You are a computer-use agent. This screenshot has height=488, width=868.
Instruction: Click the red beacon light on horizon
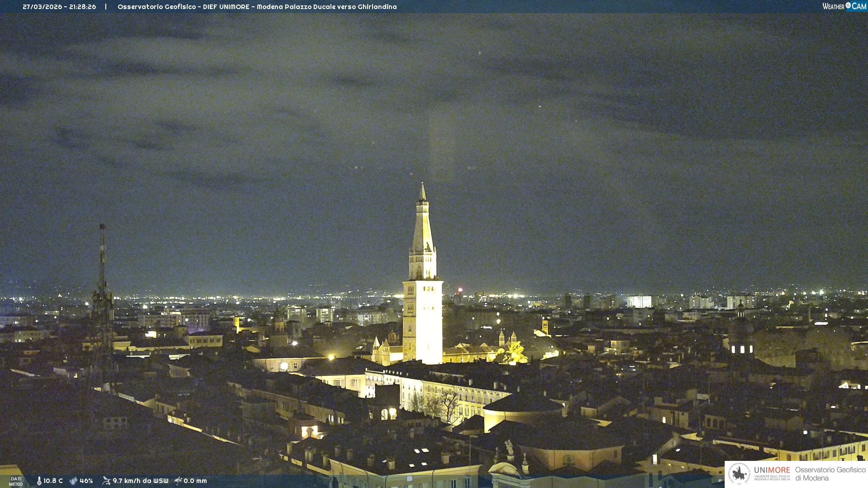pyautogui.click(x=460, y=290)
